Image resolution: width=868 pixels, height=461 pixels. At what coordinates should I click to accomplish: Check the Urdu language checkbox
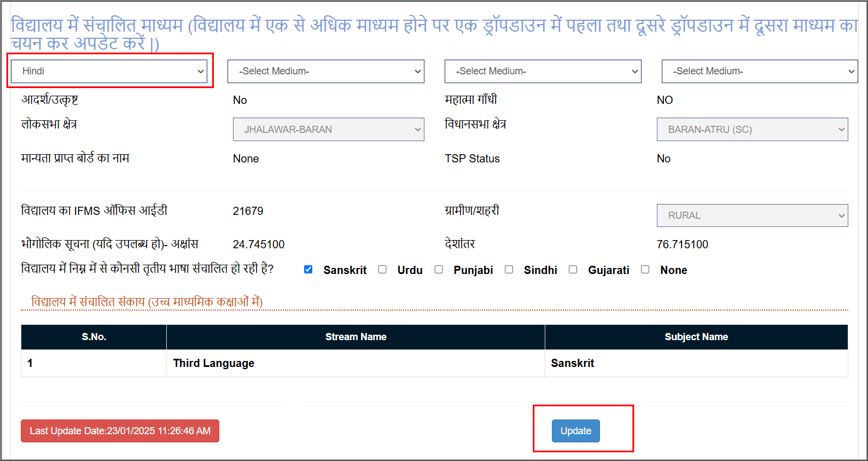click(x=382, y=269)
